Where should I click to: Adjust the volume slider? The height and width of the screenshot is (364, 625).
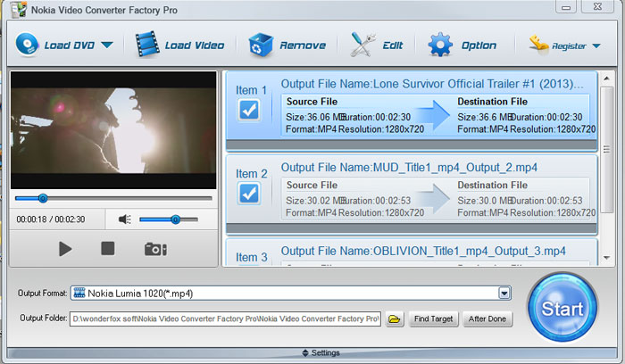tap(169, 219)
